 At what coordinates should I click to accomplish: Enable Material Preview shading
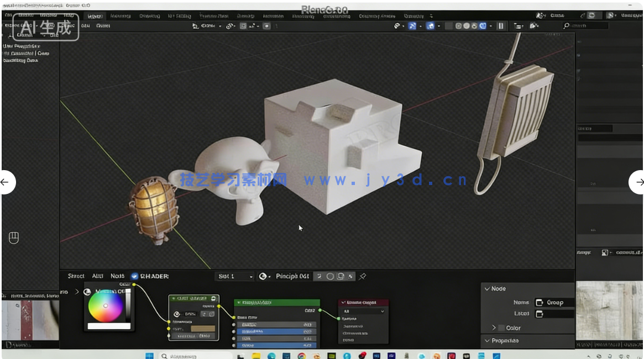(x=474, y=26)
